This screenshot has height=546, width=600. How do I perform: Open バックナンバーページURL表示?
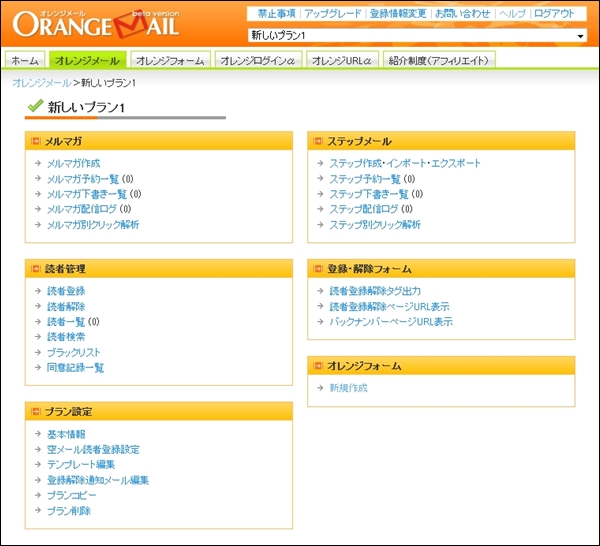(391, 321)
